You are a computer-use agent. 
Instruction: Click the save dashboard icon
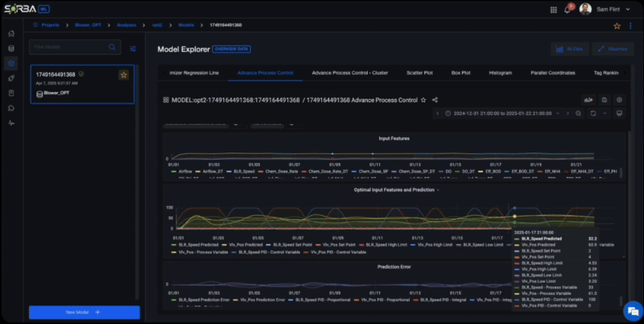click(603, 100)
